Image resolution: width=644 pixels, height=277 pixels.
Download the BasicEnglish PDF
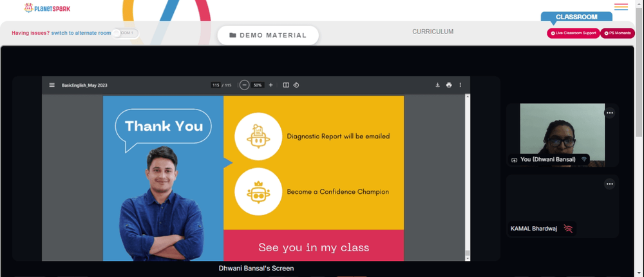tap(437, 85)
